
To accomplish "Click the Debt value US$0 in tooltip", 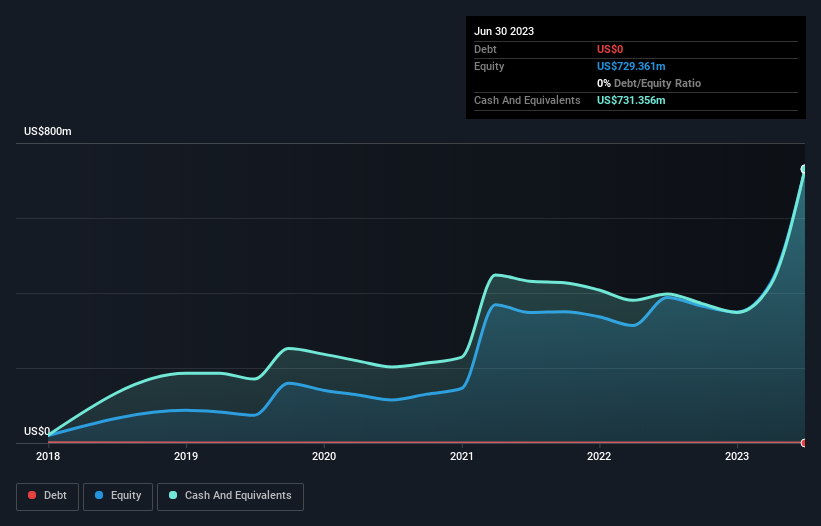I will pyautogui.click(x=610, y=49).
